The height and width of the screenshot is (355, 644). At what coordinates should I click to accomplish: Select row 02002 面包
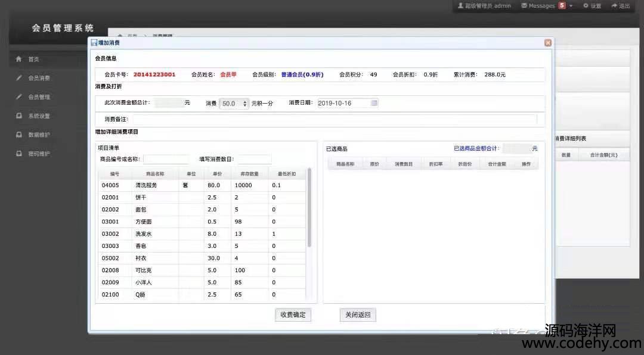[202, 209]
